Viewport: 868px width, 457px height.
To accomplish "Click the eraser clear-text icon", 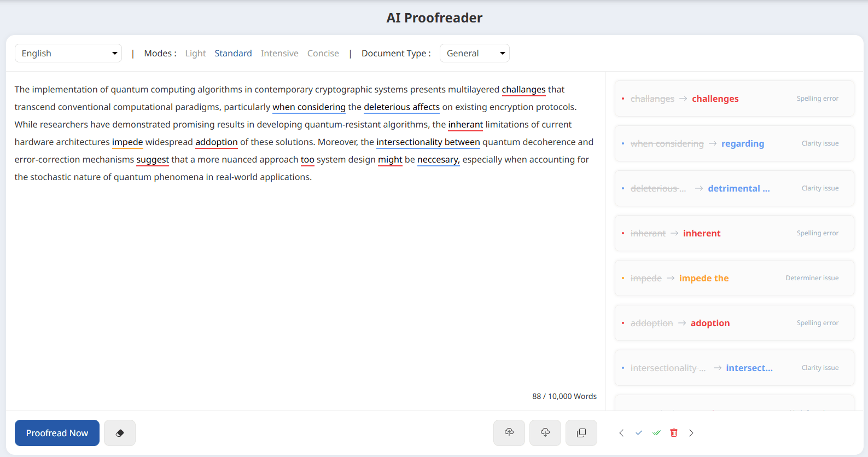I will [120, 433].
